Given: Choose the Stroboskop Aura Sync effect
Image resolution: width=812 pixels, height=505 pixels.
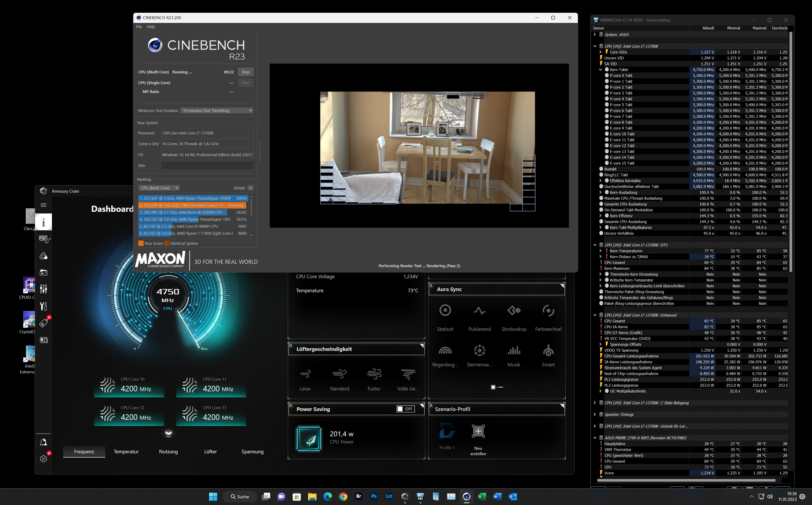Looking at the screenshot, I should point(513,311).
